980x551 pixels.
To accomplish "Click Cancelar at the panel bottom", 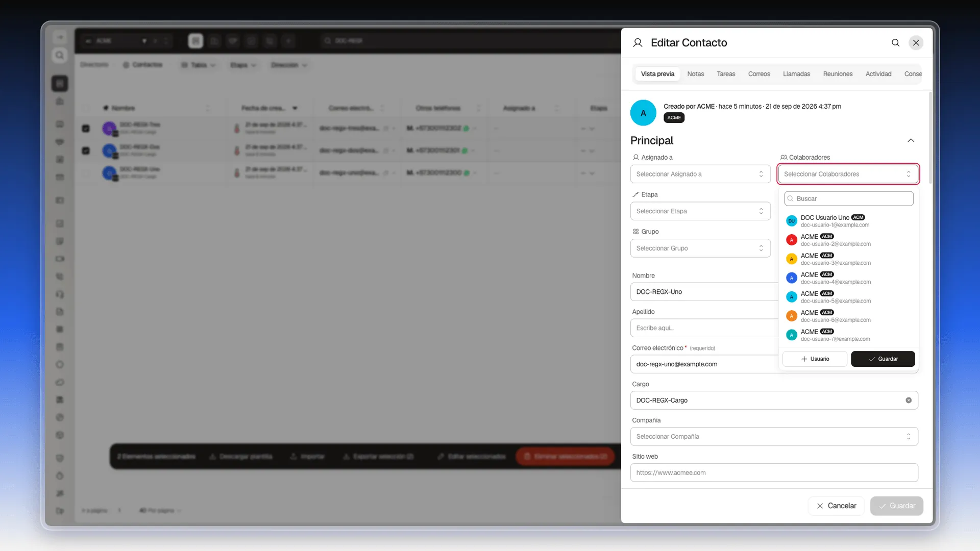I will coord(836,506).
